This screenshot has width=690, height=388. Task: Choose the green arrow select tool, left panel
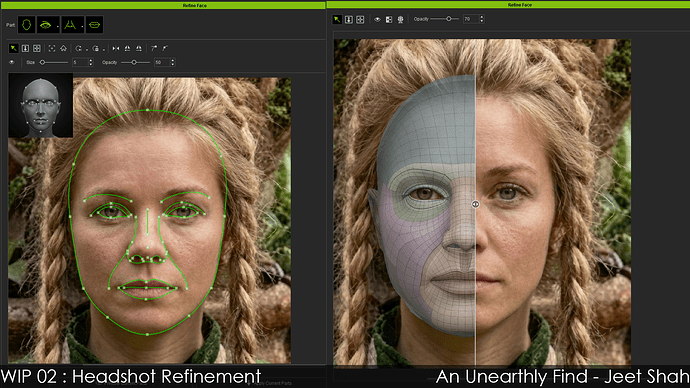tap(14, 48)
